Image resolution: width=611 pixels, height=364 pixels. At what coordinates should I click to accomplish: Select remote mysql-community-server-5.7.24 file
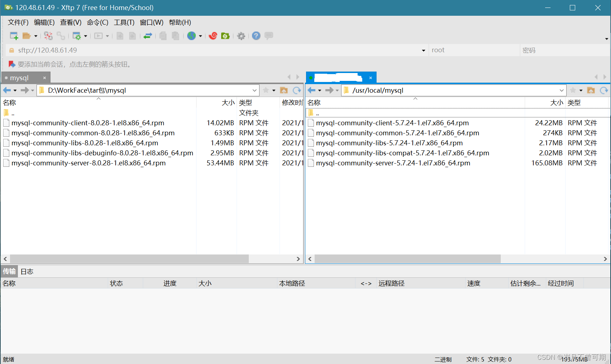pos(393,163)
